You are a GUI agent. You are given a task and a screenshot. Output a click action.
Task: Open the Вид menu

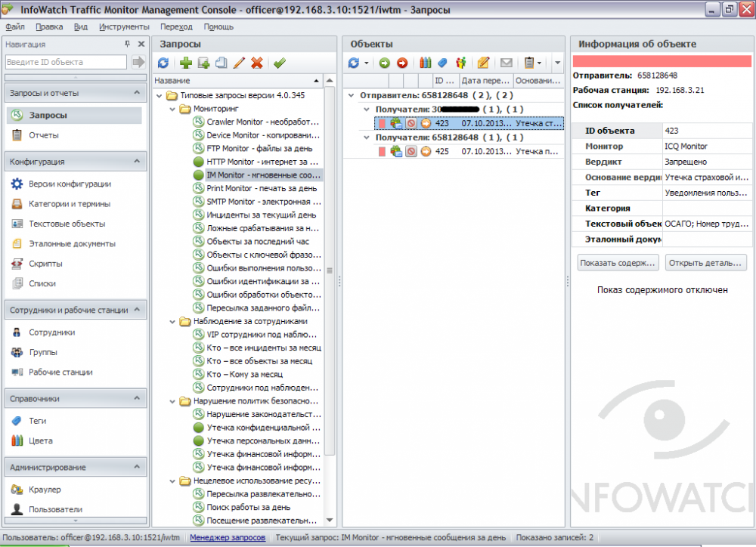(x=81, y=26)
